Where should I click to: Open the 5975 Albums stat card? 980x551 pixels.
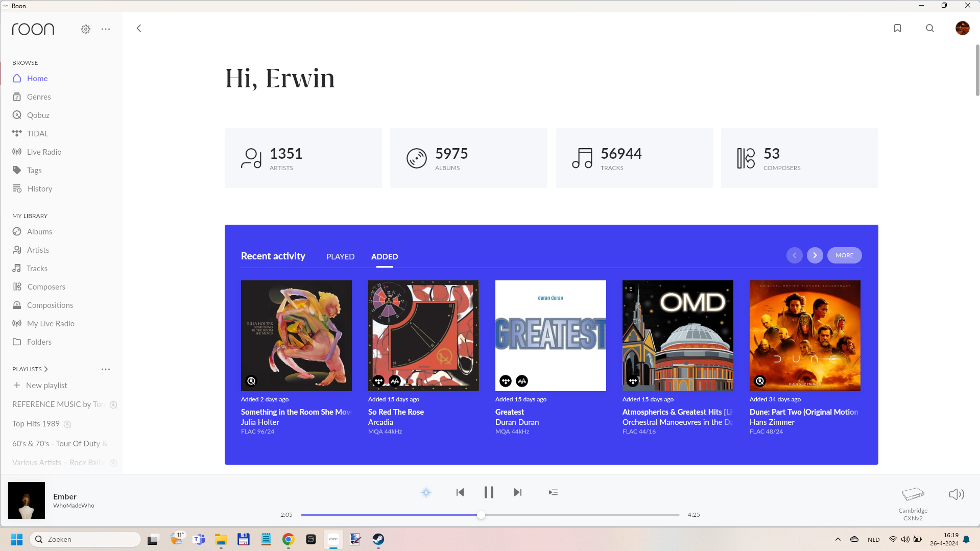click(x=469, y=158)
